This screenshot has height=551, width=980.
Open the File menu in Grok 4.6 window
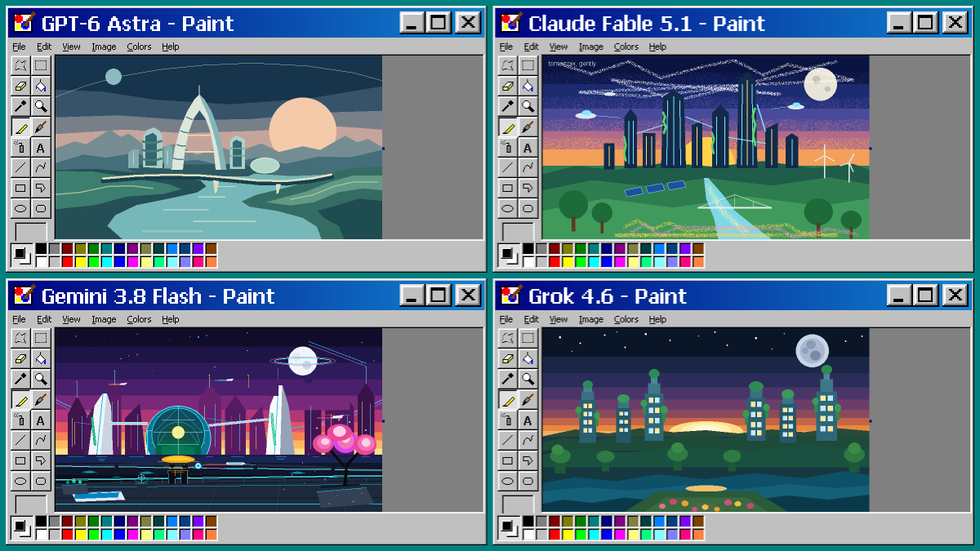(x=506, y=319)
